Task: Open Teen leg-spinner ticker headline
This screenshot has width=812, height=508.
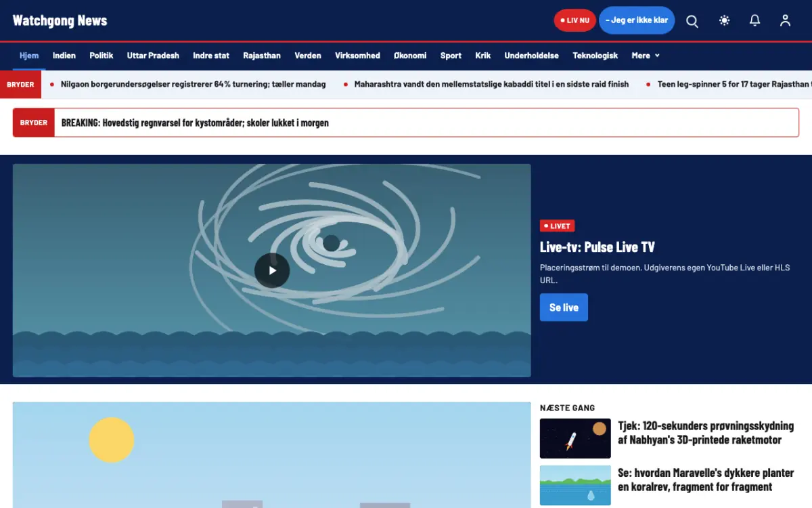Action: tap(735, 85)
